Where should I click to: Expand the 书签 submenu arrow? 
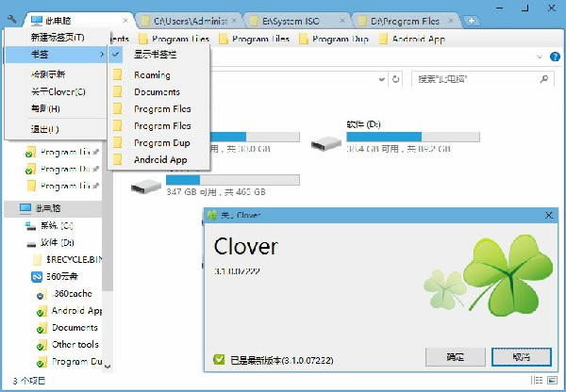click(x=102, y=55)
